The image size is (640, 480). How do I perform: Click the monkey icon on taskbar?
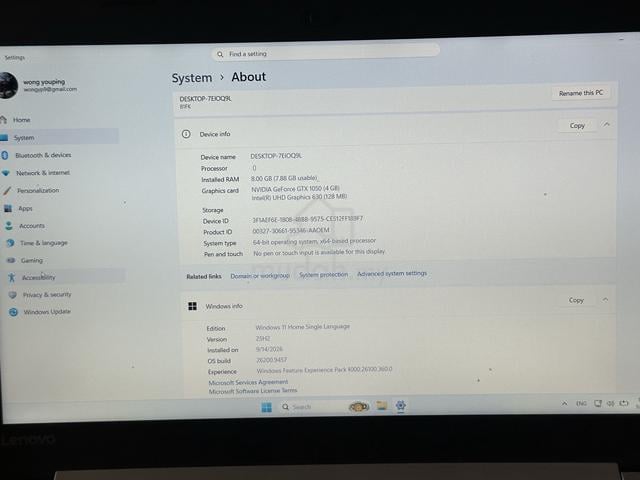[x=359, y=407]
